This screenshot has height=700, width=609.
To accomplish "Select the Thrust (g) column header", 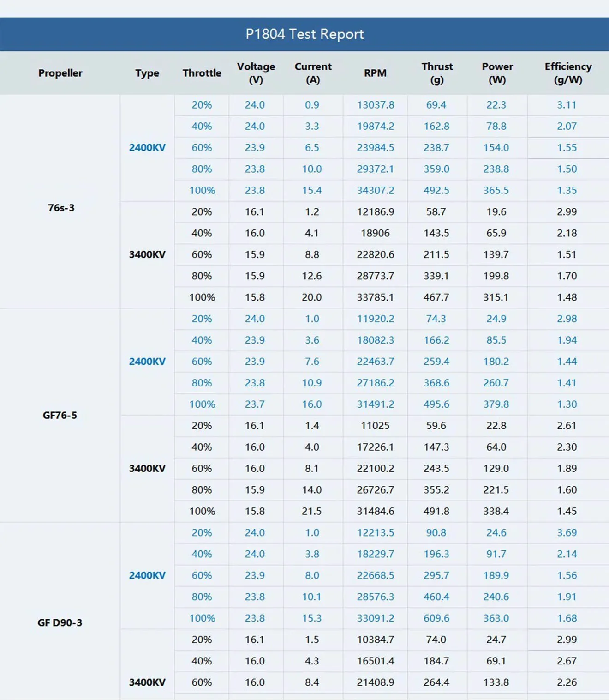I will point(437,73).
